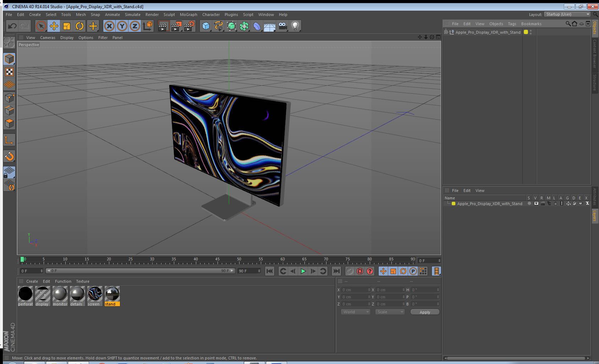Add a Camera object from the toolbar
The width and height of the screenshot is (599, 364).
pos(282,26)
